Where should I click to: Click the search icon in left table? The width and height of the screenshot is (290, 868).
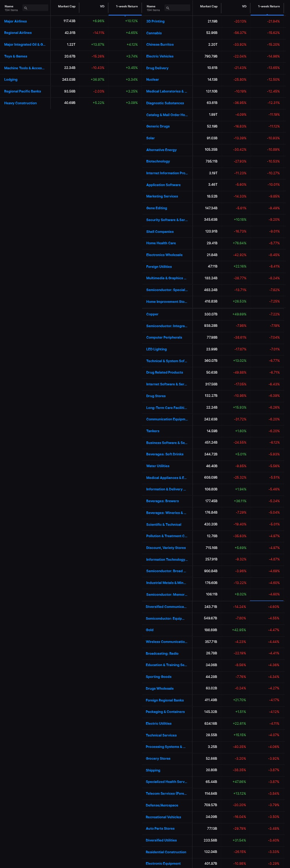pyautogui.click(x=25, y=8)
